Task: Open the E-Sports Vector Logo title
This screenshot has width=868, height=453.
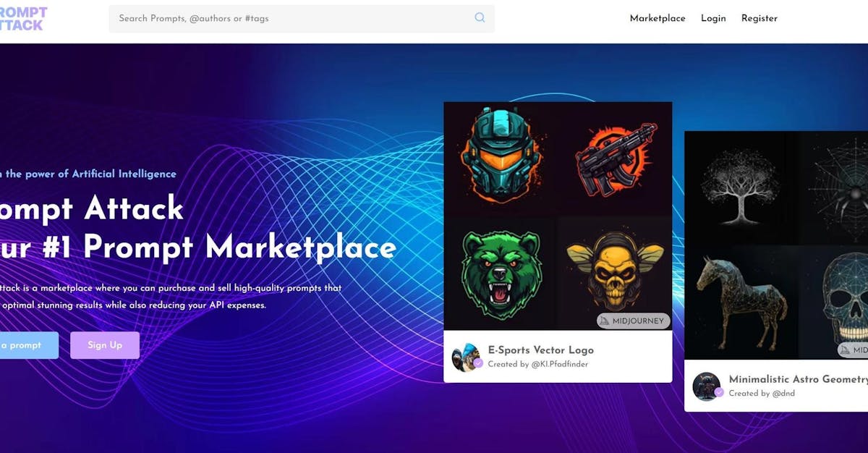Action: click(x=541, y=350)
